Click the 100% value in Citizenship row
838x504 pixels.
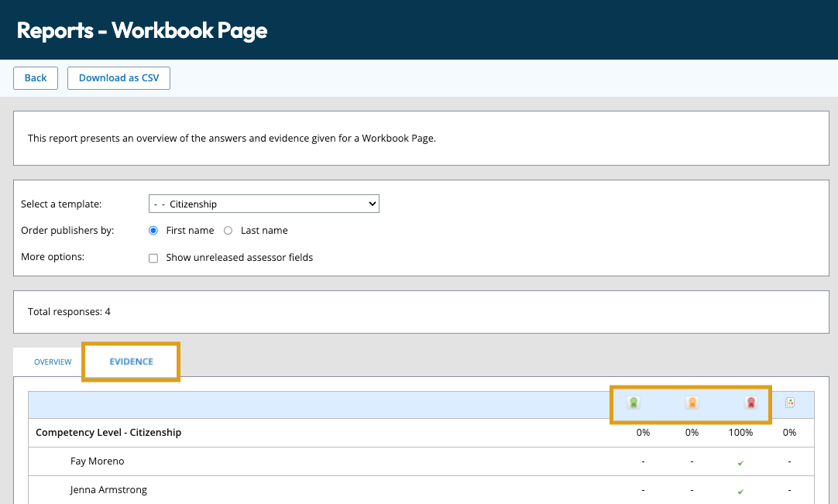tap(740, 433)
